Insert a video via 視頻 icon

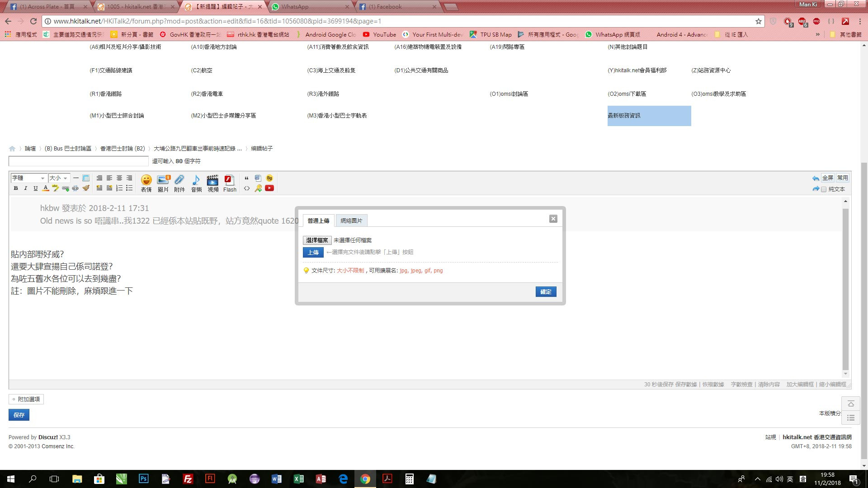[212, 181]
